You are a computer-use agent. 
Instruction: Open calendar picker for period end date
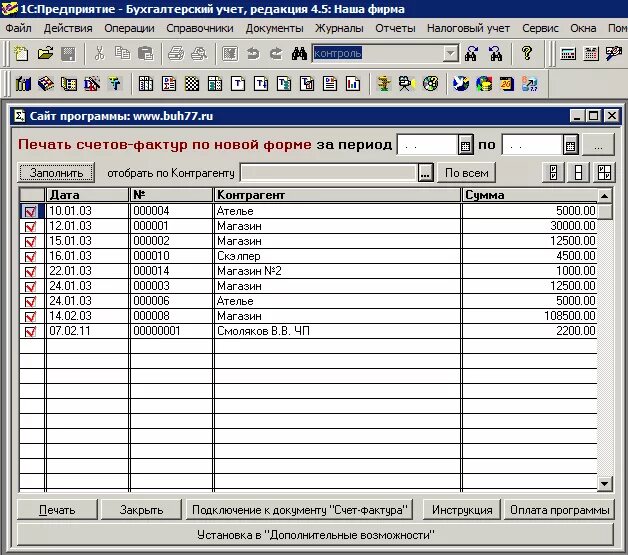571,145
